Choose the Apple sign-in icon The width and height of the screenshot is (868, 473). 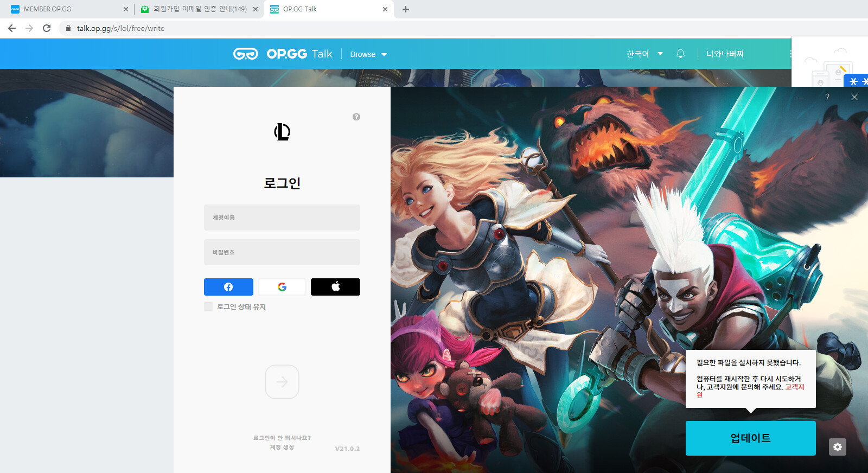[x=335, y=287]
